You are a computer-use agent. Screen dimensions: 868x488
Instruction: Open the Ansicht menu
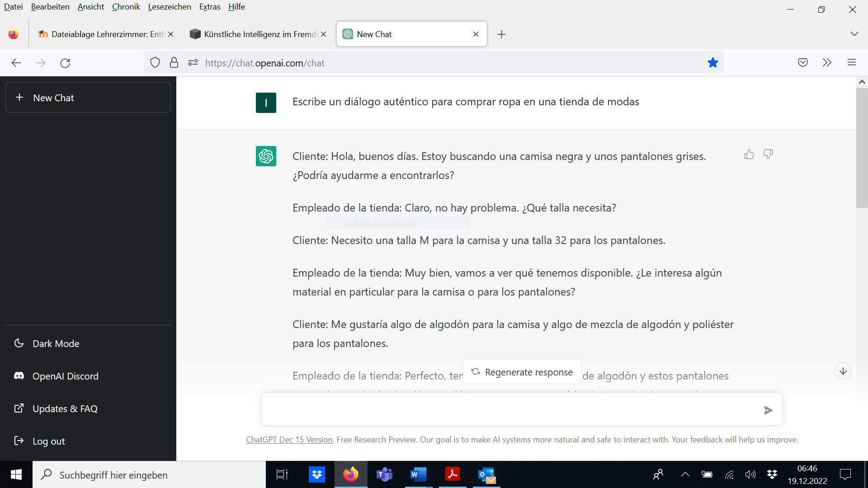[91, 7]
